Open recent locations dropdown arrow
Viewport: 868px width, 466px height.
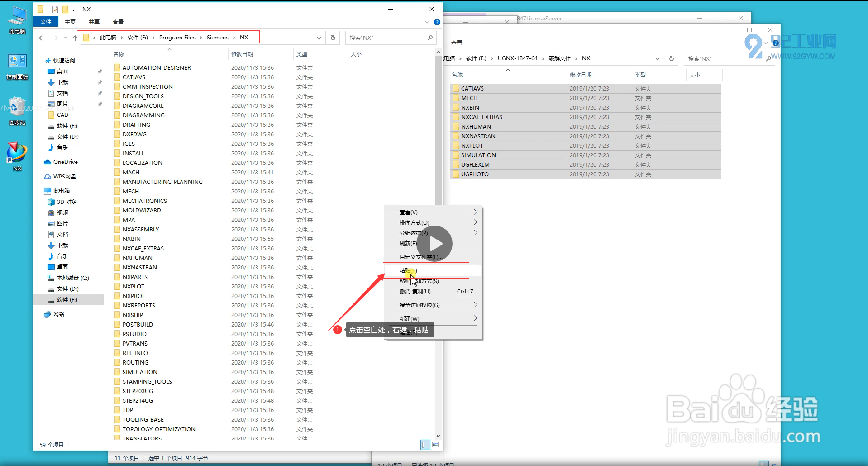(66, 38)
